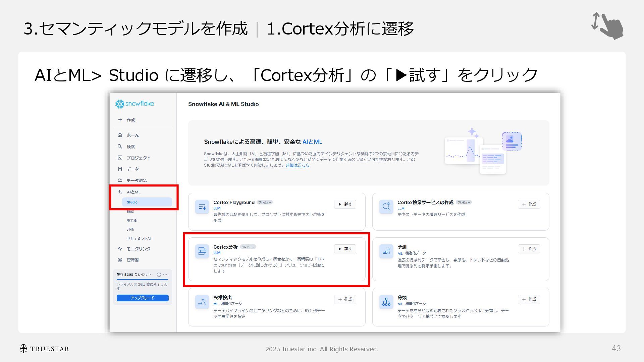Viewport: 644px width, 362px height.
Task: Click the アップグレード button
Action: (x=143, y=298)
